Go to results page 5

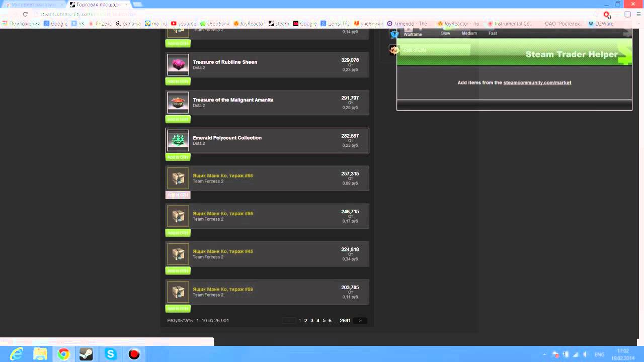pyautogui.click(x=324, y=320)
